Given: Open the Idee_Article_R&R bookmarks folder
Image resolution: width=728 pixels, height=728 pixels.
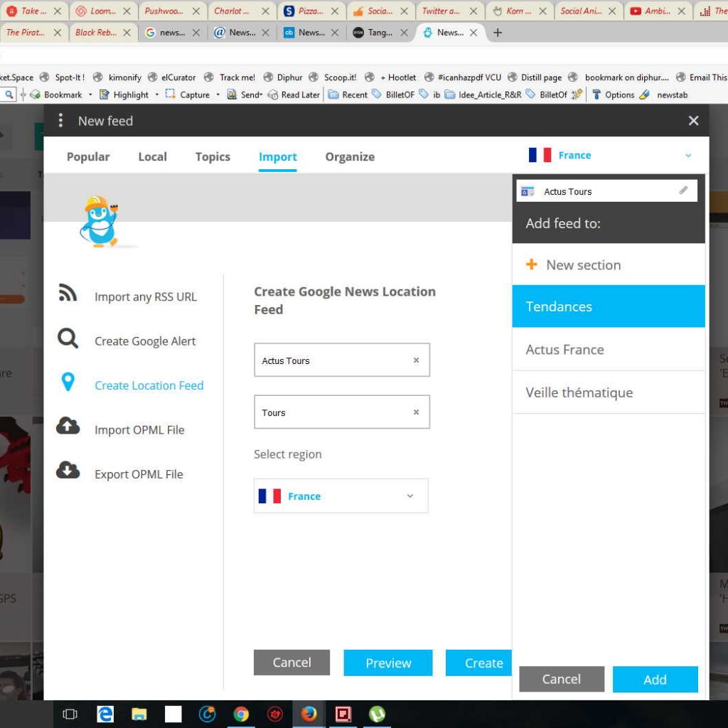Looking at the screenshot, I should click(483, 95).
